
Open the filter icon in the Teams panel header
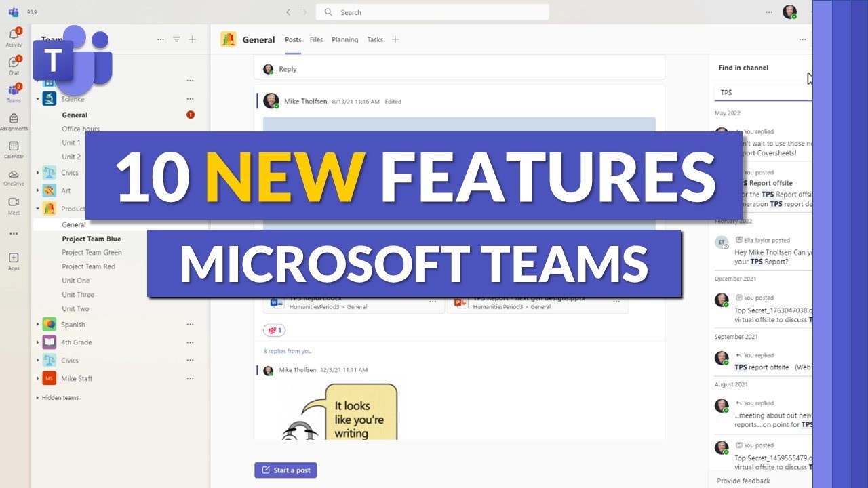(x=176, y=39)
